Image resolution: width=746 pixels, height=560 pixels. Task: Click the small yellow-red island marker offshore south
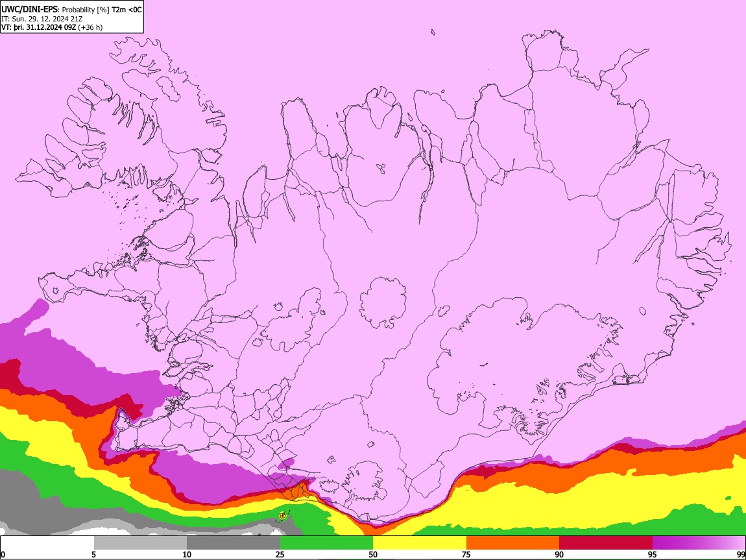(283, 515)
